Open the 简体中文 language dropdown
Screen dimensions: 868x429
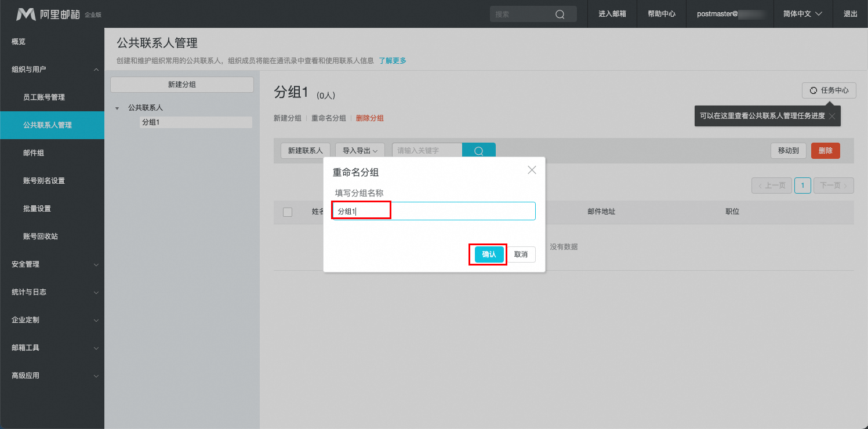802,14
